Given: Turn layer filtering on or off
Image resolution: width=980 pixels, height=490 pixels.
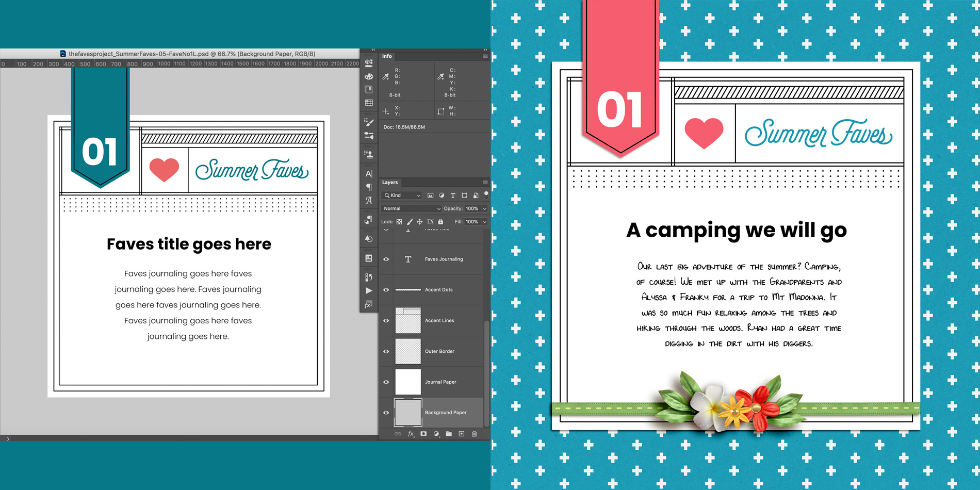Looking at the screenshot, I should pyautogui.click(x=486, y=195).
